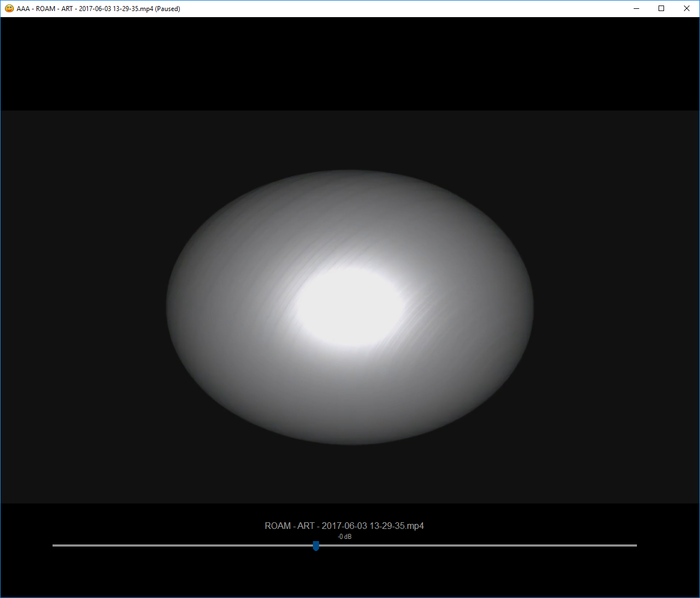Click the paused video frame showing white ellipse
The height and width of the screenshot is (598, 700).
(350, 307)
